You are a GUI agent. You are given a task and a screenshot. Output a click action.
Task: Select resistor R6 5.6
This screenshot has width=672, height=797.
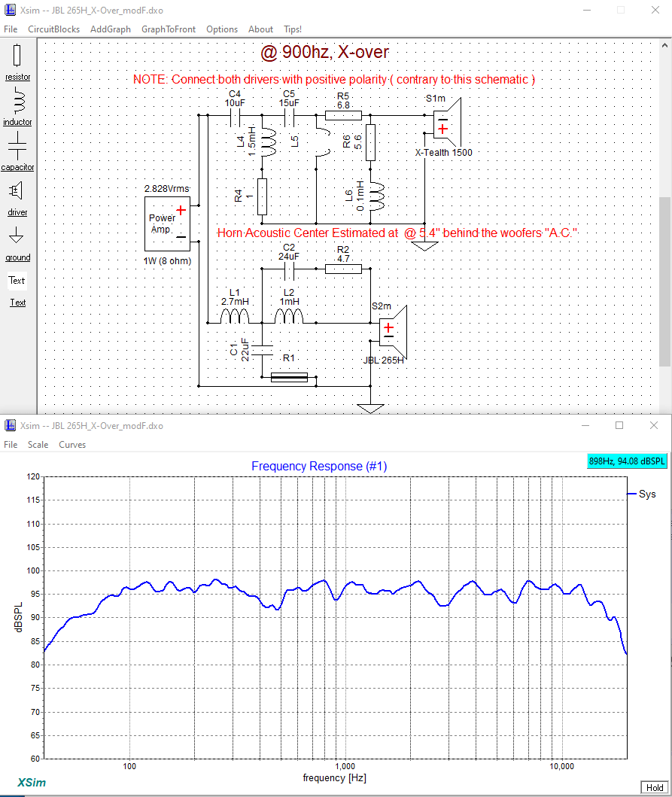pyautogui.click(x=370, y=142)
